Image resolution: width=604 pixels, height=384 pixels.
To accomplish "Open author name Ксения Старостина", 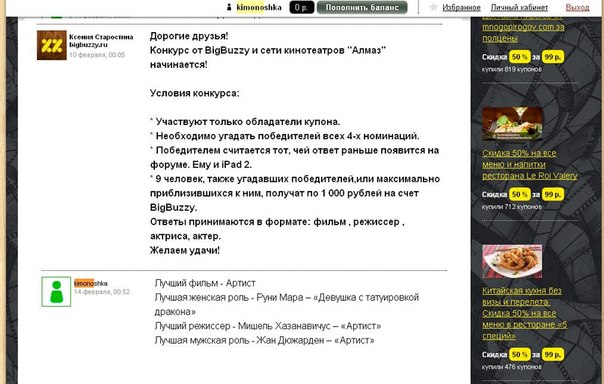I will (x=101, y=37).
